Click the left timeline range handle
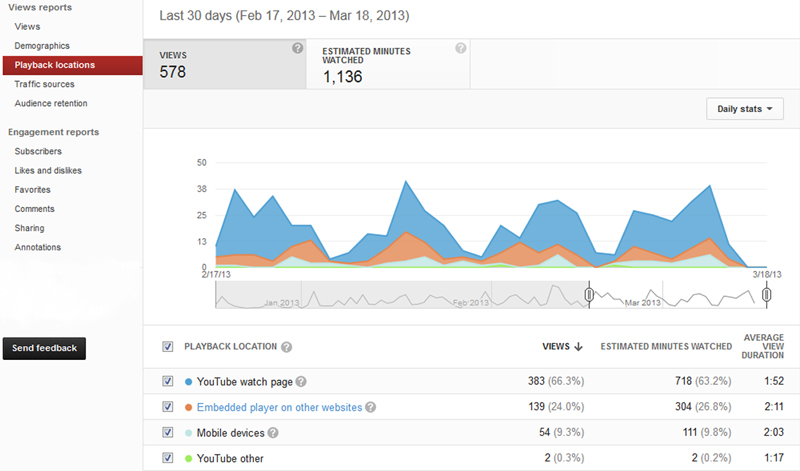This screenshot has height=471, width=800. tap(590, 295)
